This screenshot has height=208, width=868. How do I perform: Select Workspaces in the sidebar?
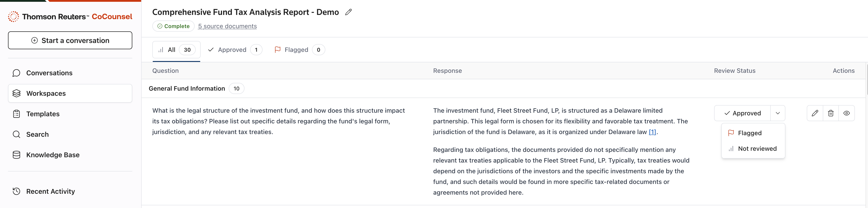coord(46,93)
